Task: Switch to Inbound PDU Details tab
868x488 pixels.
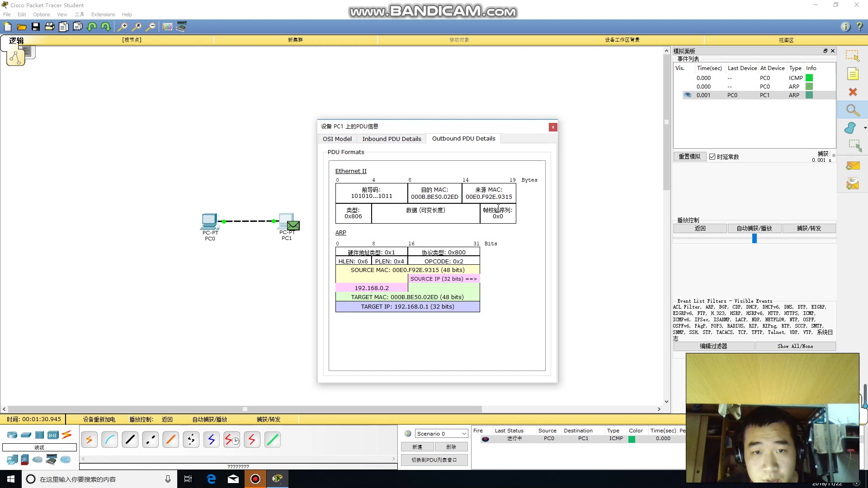Action: coord(392,139)
